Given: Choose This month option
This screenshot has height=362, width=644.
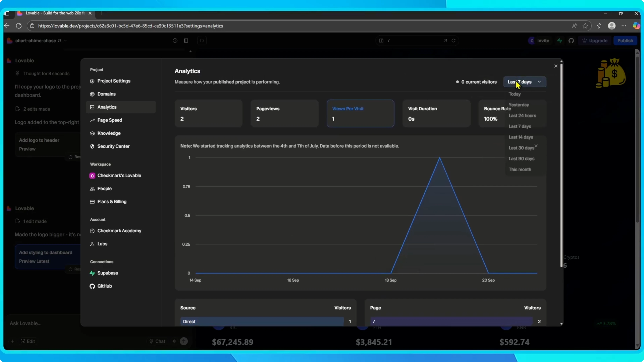Looking at the screenshot, I should (x=520, y=169).
